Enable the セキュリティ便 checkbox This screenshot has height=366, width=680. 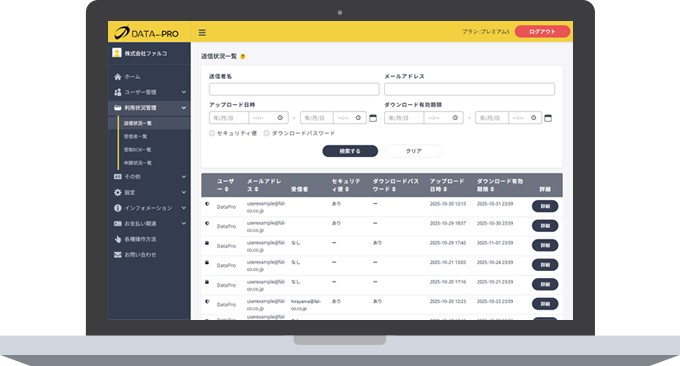point(212,134)
